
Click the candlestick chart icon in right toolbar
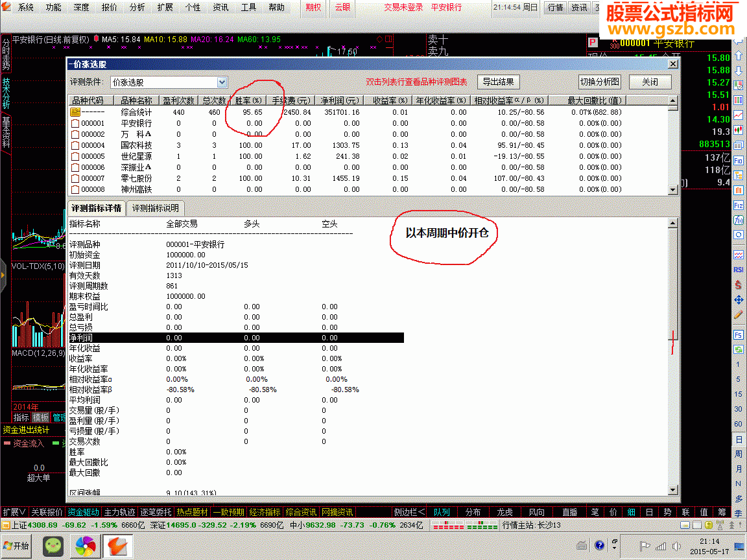pos(739,130)
